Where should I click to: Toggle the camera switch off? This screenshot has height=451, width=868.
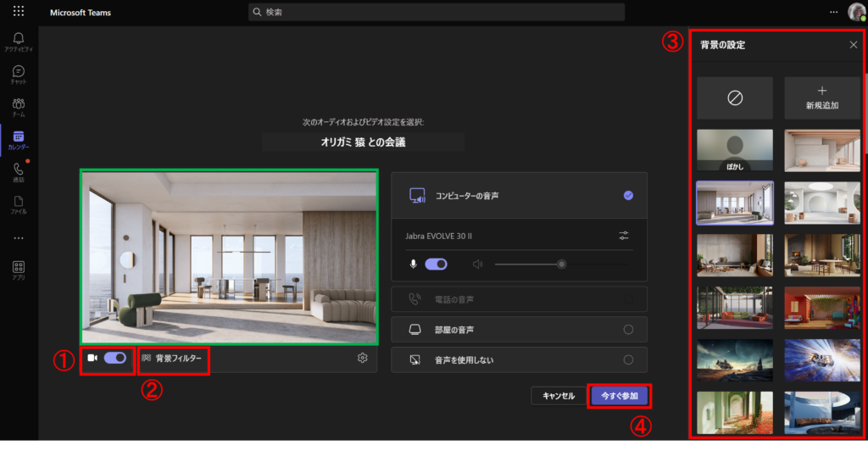click(114, 358)
